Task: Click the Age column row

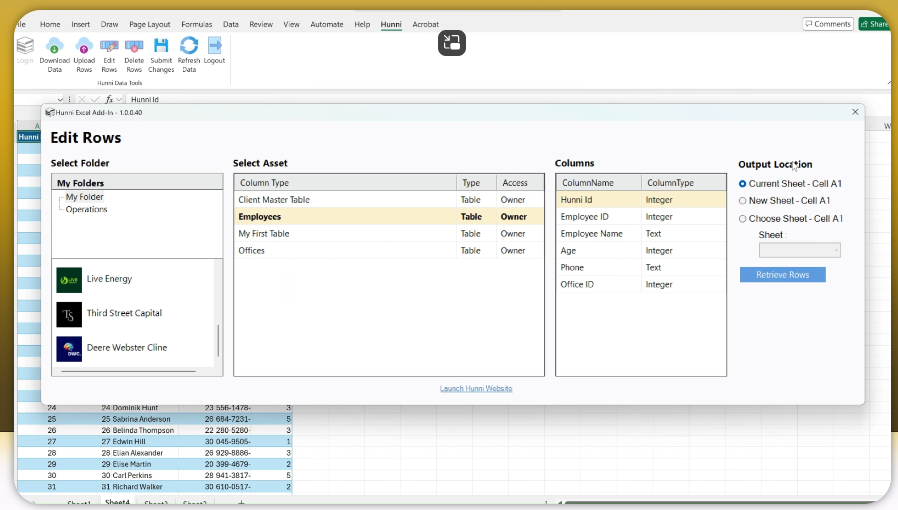Action: point(641,251)
